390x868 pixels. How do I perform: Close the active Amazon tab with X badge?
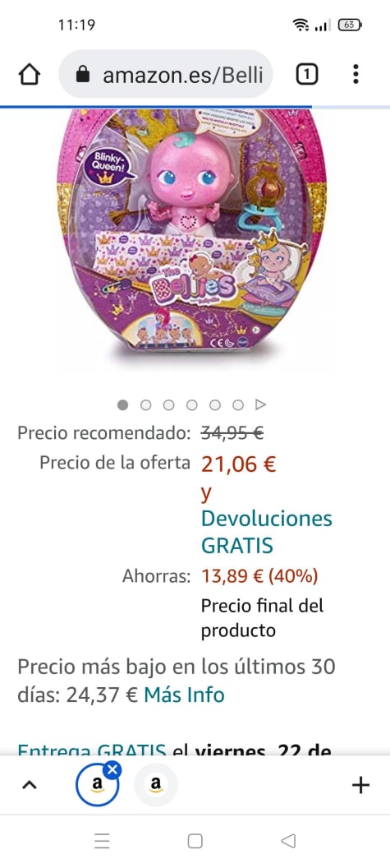pyautogui.click(x=112, y=769)
